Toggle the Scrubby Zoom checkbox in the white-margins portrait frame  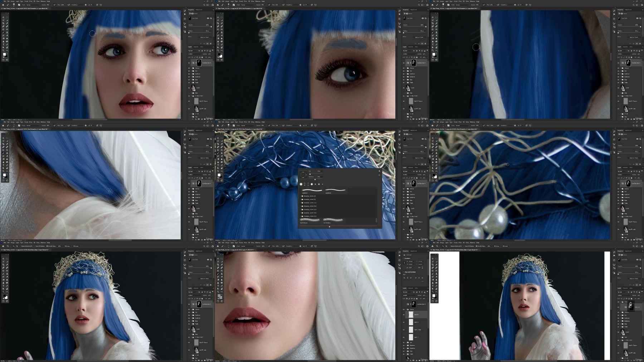click(477, 246)
